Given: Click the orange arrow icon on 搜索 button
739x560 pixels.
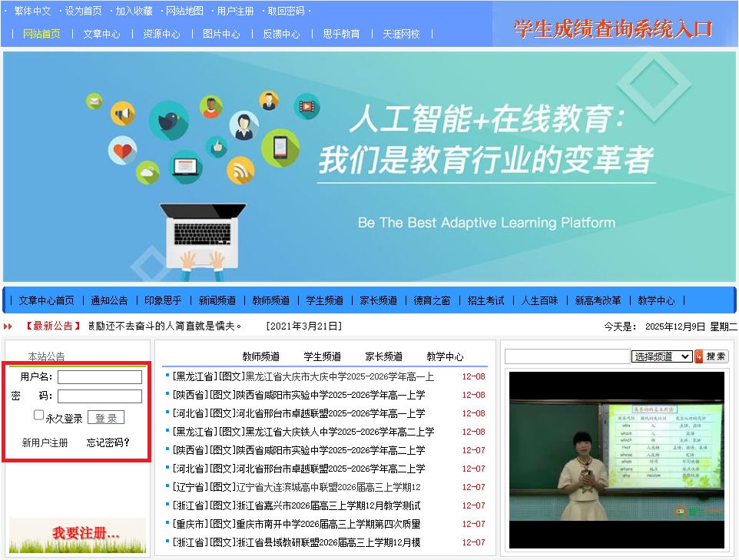Looking at the screenshot, I should 698,356.
